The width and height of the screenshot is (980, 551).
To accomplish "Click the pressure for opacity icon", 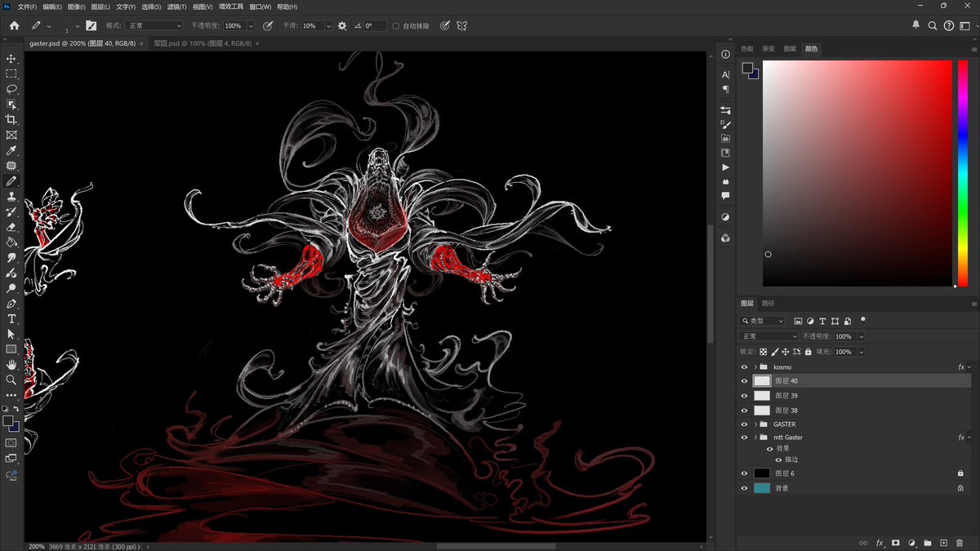I will pyautogui.click(x=267, y=26).
